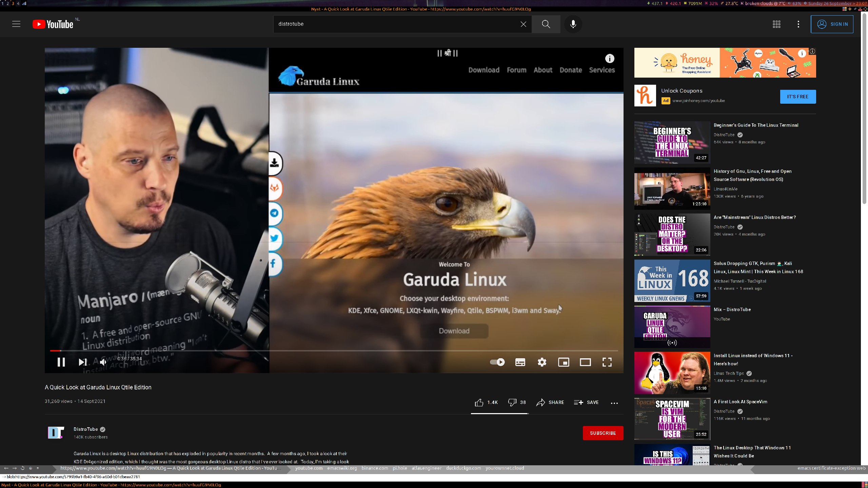Click the Honey banner advertisement image
The width and height of the screenshot is (868, 488).
click(x=725, y=63)
